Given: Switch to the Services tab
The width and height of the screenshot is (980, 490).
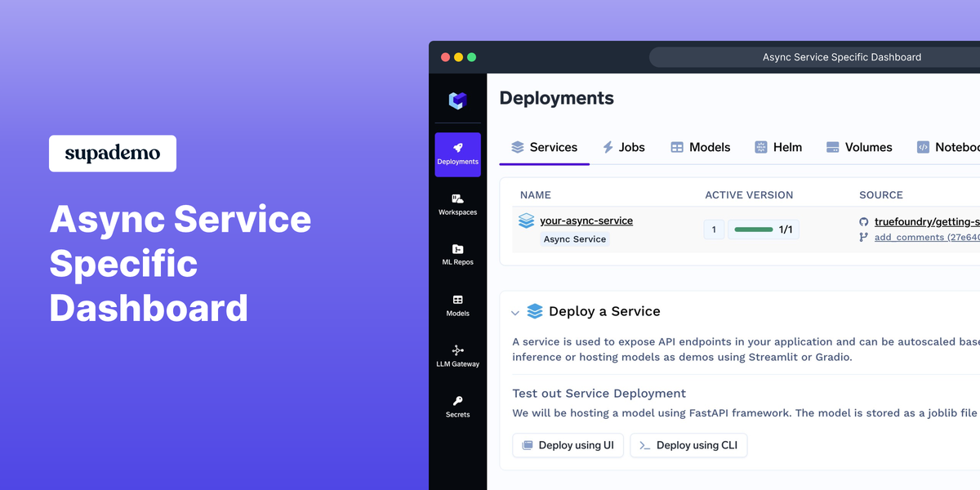Looking at the screenshot, I should point(544,148).
